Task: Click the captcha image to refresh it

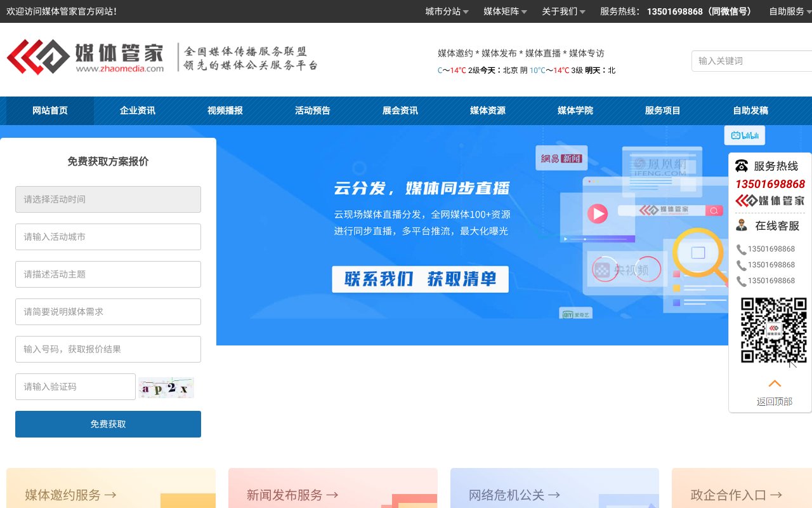Action: click(x=166, y=387)
